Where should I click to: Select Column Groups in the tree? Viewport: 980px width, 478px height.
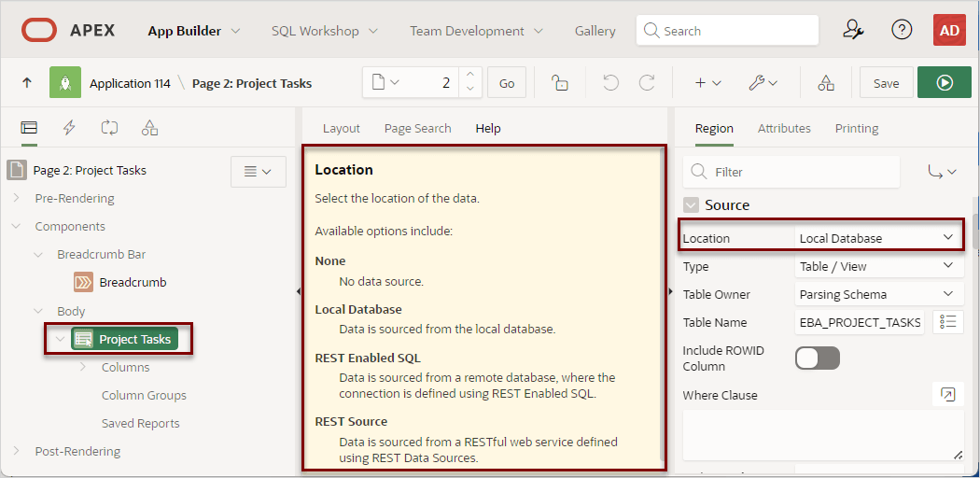click(144, 396)
